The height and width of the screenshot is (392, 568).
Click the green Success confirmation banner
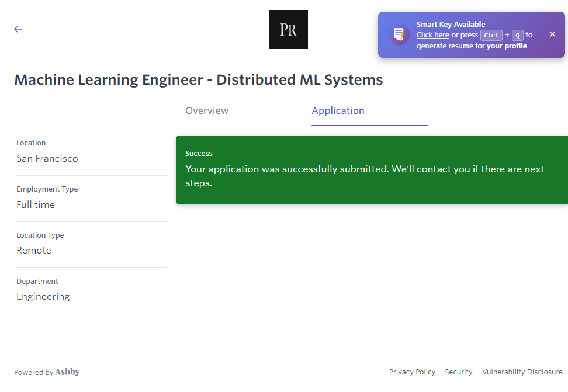point(372,170)
